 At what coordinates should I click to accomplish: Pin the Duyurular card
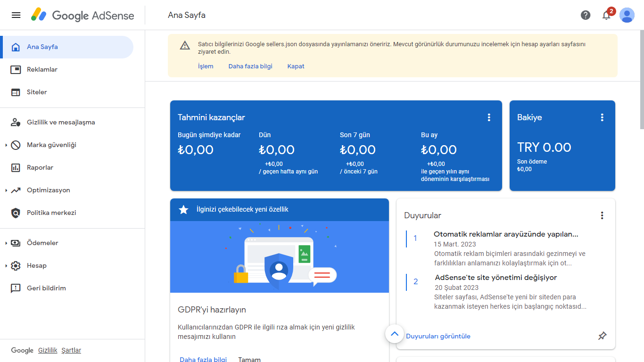pyautogui.click(x=602, y=336)
